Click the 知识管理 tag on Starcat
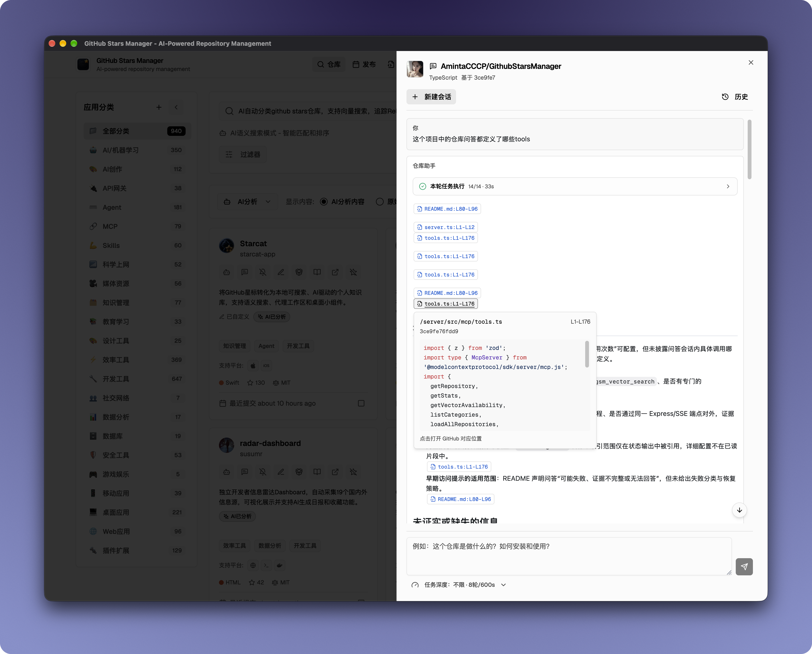The height and width of the screenshot is (654, 812). pos(235,346)
